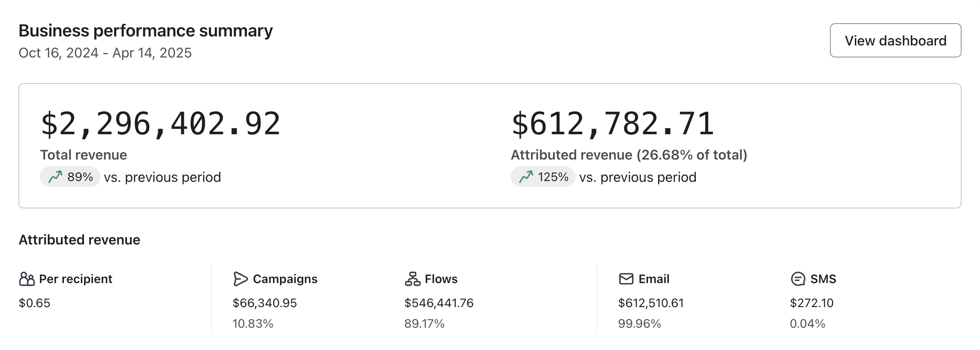Click the Business performance summary heading
980x350 pixels.
tap(146, 31)
